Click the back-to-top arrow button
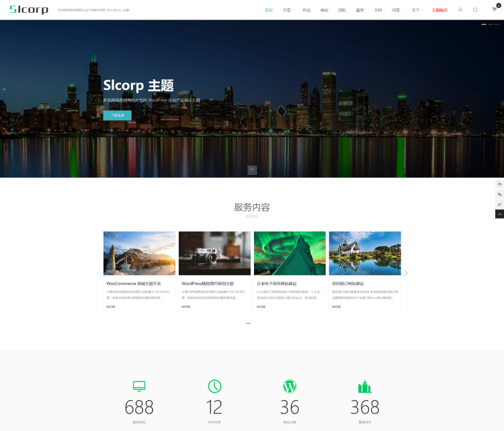 pyautogui.click(x=499, y=214)
